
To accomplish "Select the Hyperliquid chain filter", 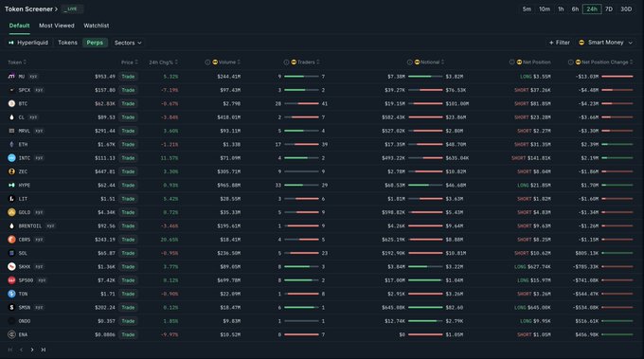I will pos(28,43).
